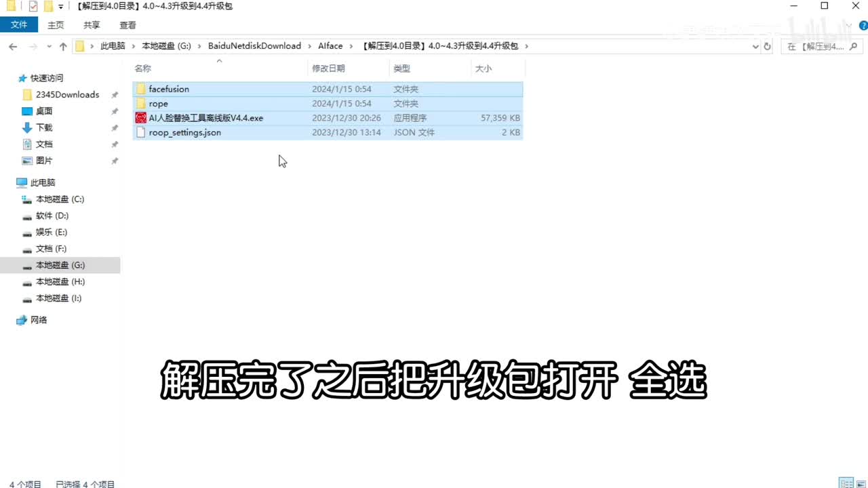Click the AIface breadcrumb in address bar

pyautogui.click(x=330, y=46)
